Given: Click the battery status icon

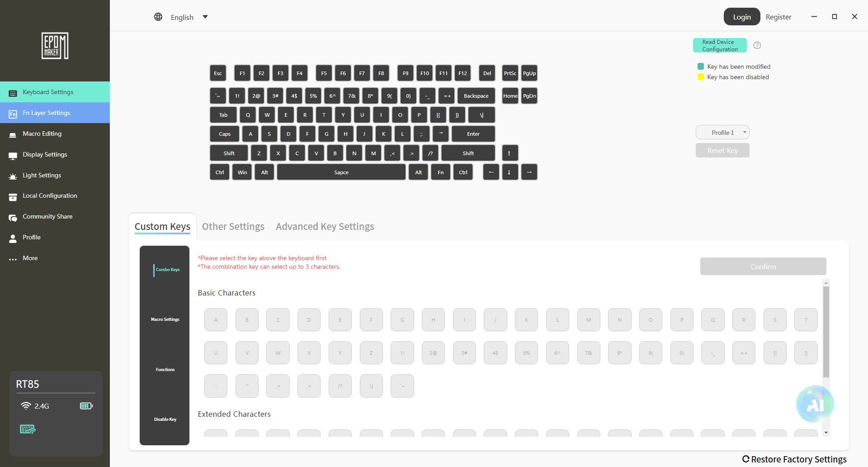Looking at the screenshot, I should [x=86, y=406].
